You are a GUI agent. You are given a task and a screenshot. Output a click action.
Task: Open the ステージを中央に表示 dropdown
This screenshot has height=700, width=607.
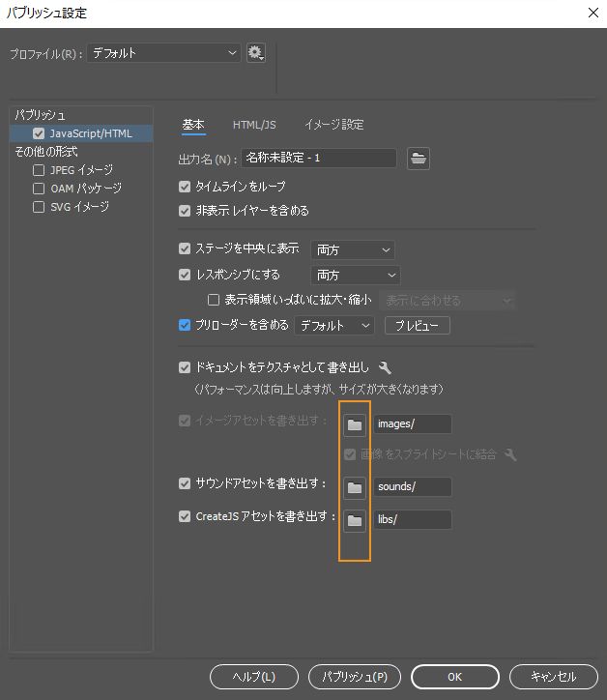coord(352,250)
